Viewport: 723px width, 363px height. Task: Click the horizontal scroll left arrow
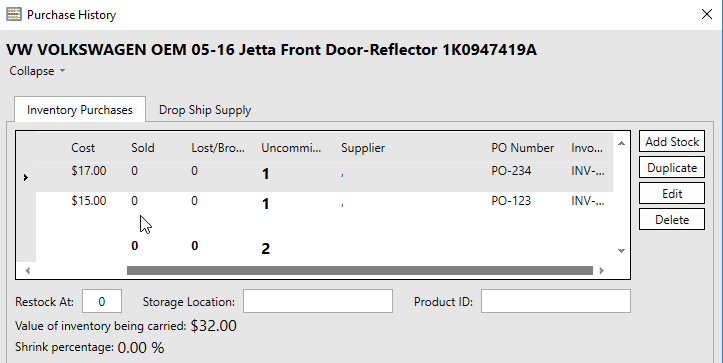click(x=28, y=271)
